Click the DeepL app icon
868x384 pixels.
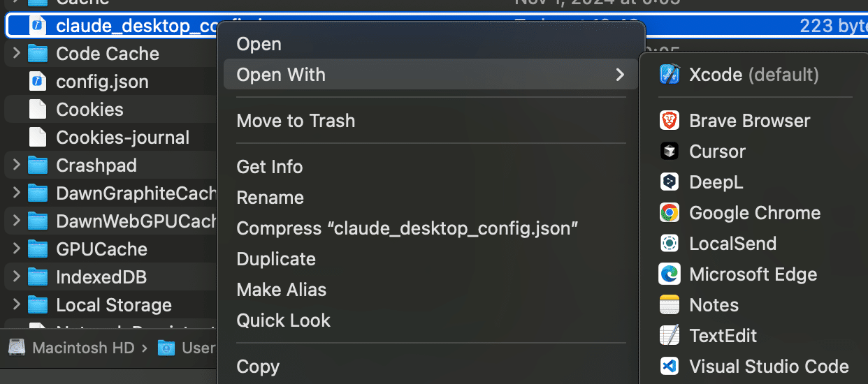(670, 182)
